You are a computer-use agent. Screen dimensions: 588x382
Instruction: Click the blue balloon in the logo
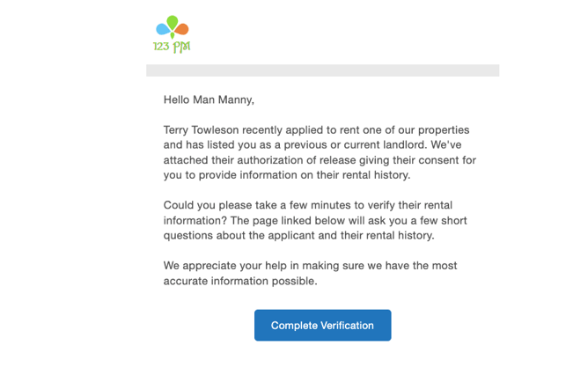[163, 31]
